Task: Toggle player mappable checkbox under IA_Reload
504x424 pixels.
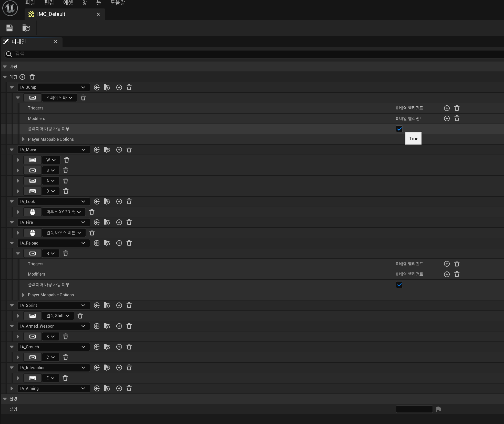Action: [x=399, y=285]
